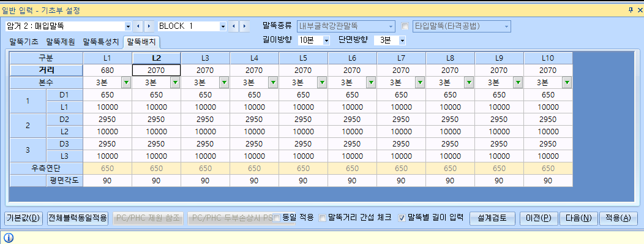Click the L10 column header
This screenshot has width=644, height=244.
click(548, 58)
